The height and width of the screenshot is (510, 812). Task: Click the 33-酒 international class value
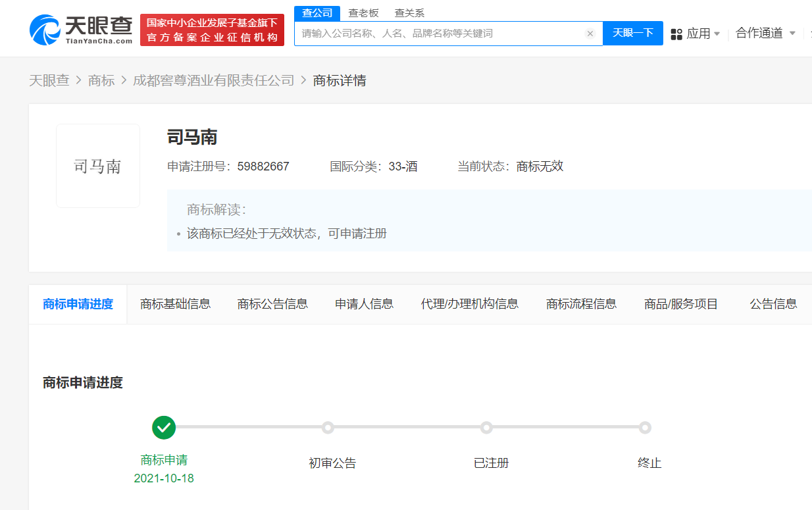pyautogui.click(x=403, y=166)
